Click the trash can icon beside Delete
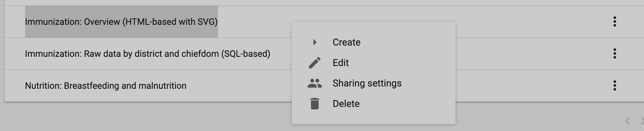This screenshot has height=131, width=644. [315, 104]
